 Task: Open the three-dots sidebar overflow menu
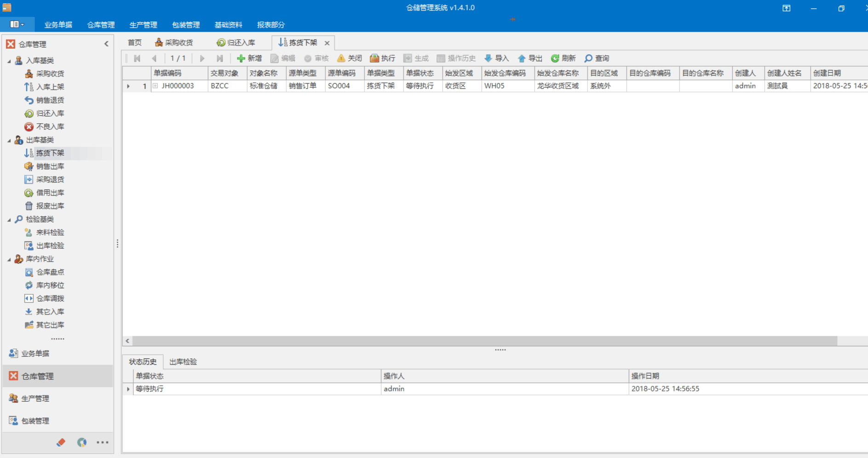tap(103, 442)
